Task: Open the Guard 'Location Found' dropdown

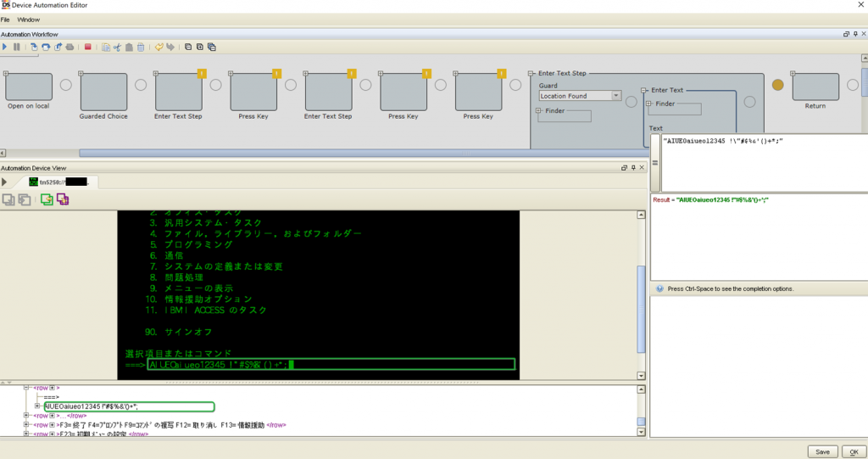Action: coord(616,96)
